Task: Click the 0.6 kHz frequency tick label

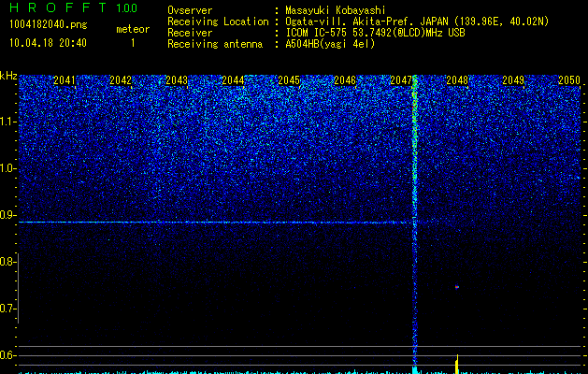Action: [6, 355]
